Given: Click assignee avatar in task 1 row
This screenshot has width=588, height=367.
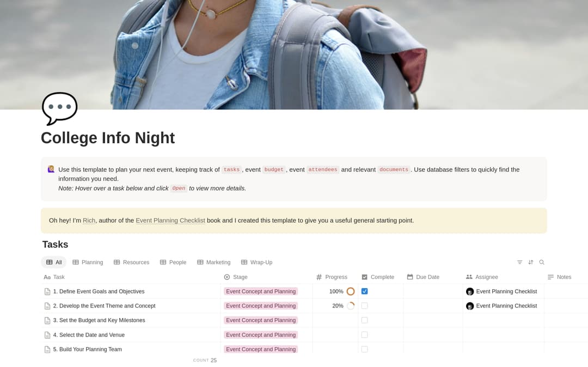Looking at the screenshot, I should pos(470,292).
